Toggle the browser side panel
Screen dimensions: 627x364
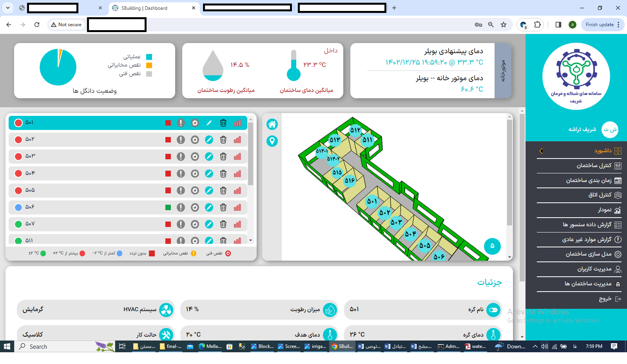click(x=558, y=25)
